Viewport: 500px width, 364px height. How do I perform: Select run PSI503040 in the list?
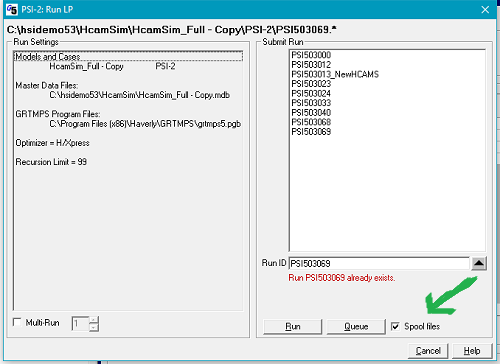point(311,113)
